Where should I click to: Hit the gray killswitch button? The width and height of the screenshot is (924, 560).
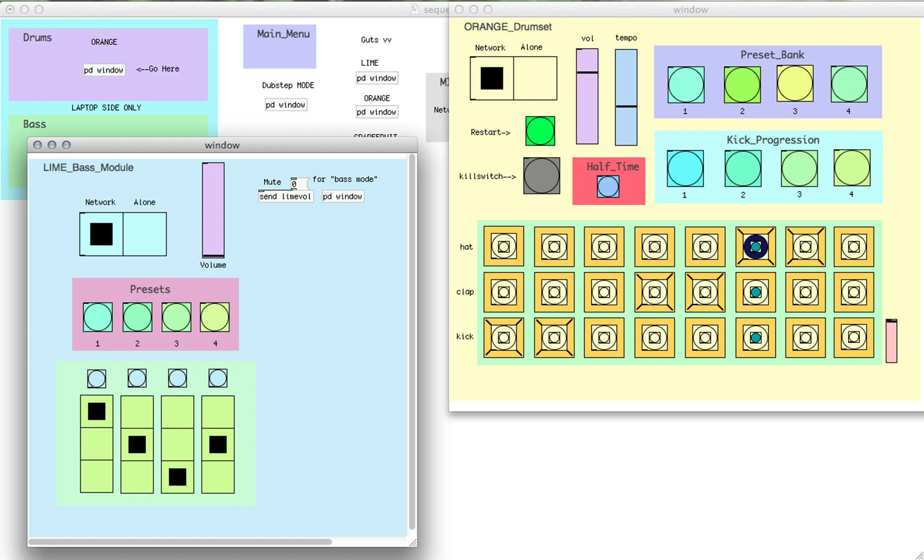(542, 176)
